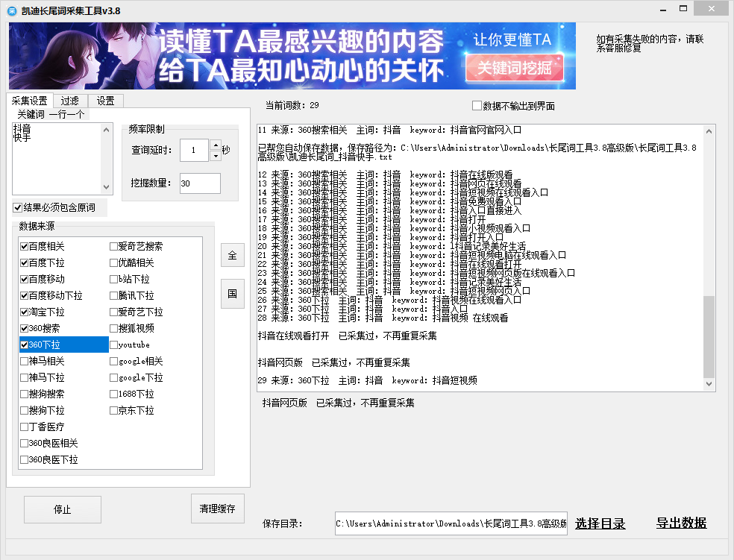
Task: Increase query delay with up spinner arrow
Action: (x=216, y=145)
